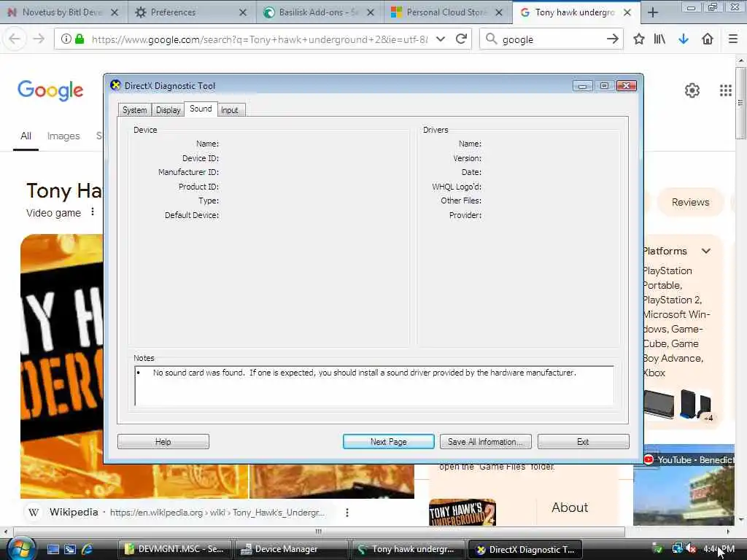This screenshot has width=747, height=560.
Task: Go to Next Page in DirectX tool
Action: 388,441
